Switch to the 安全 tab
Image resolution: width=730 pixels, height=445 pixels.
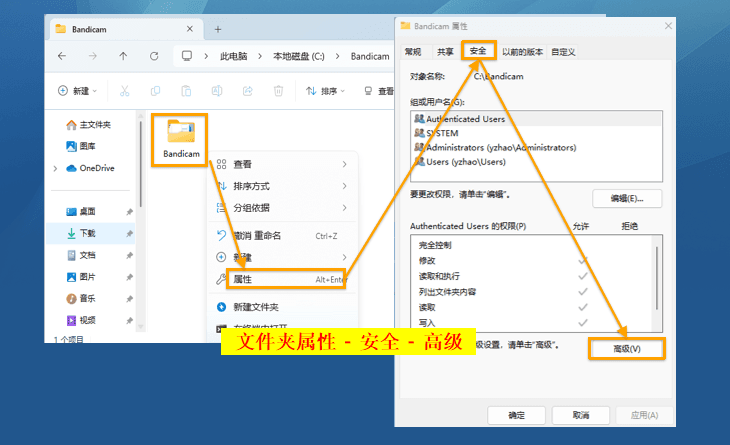coord(478,51)
